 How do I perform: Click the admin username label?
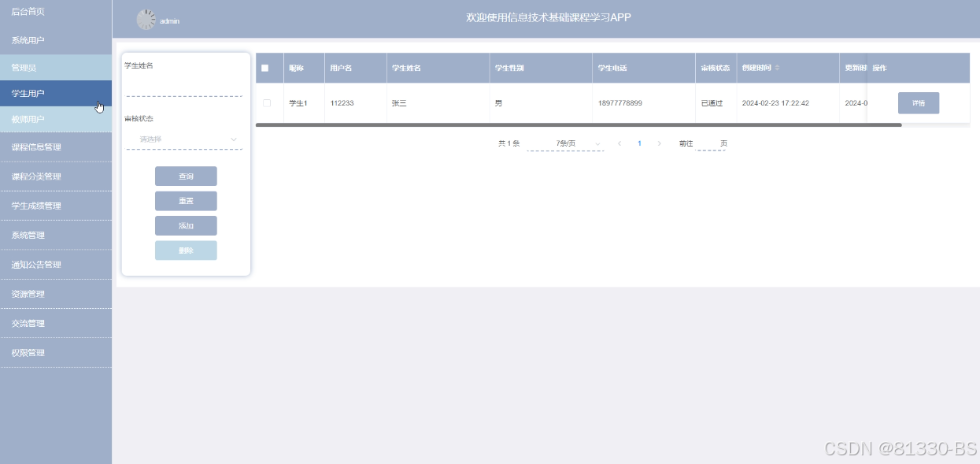pos(170,21)
